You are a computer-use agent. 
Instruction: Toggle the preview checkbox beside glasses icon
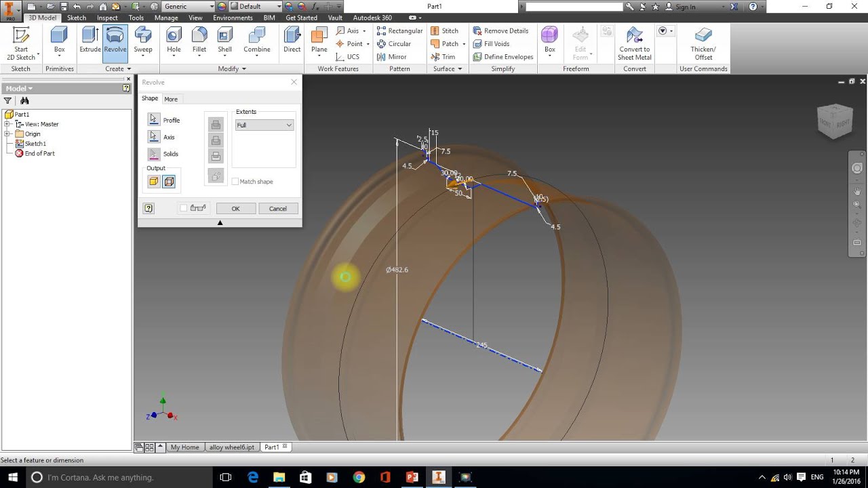184,208
